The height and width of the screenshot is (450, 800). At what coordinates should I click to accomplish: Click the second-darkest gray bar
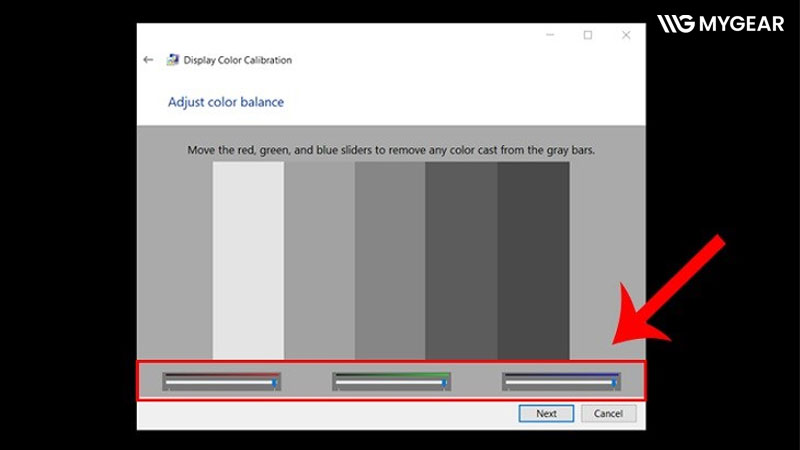tap(461, 260)
